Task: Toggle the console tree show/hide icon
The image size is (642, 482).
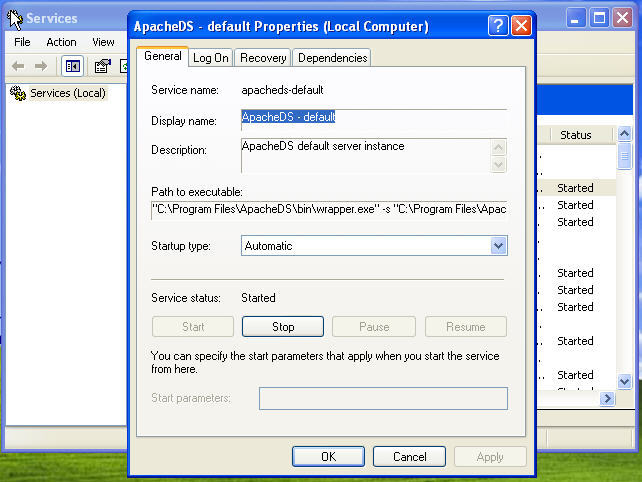Action: 72,66
